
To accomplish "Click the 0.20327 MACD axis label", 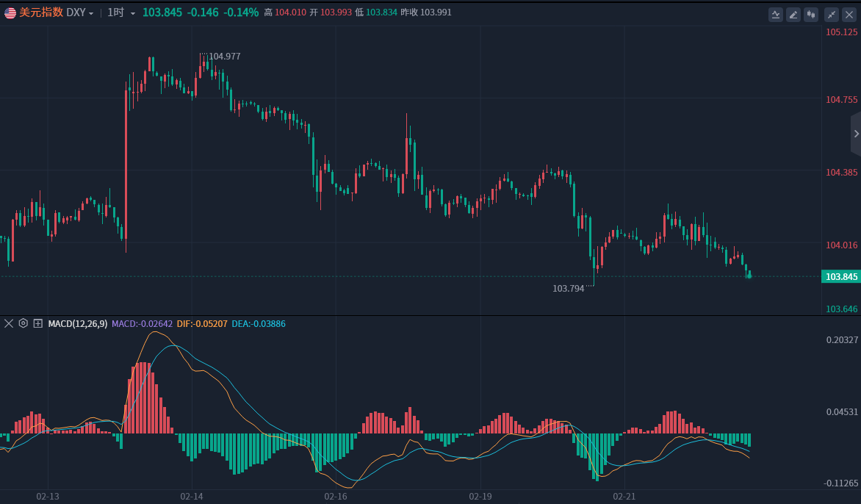I will (842, 340).
